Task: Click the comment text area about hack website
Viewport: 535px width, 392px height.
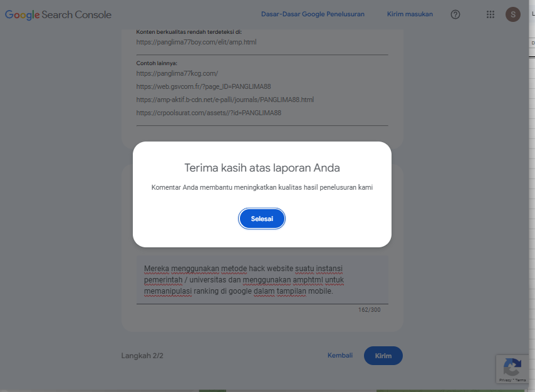Action: point(262,280)
